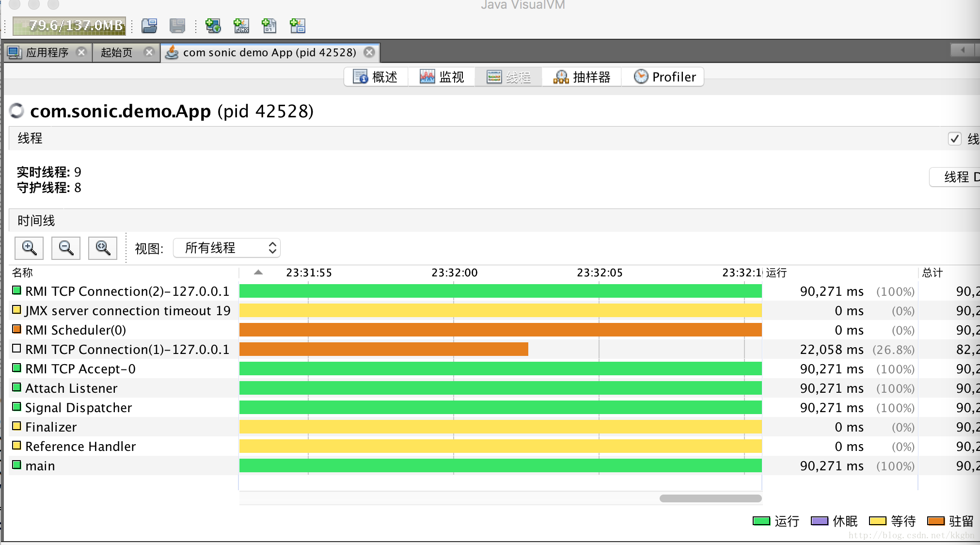Open the 线程 (Threads) subtab

(x=508, y=77)
